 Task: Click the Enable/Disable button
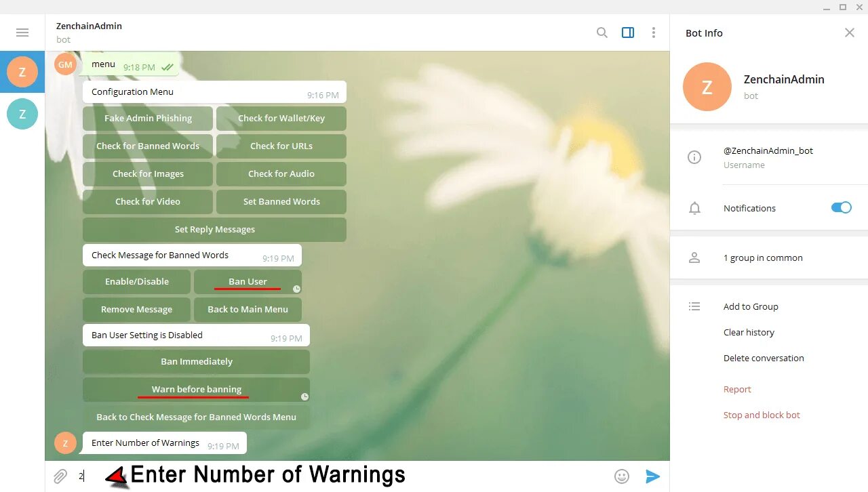pyautogui.click(x=137, y=281)
